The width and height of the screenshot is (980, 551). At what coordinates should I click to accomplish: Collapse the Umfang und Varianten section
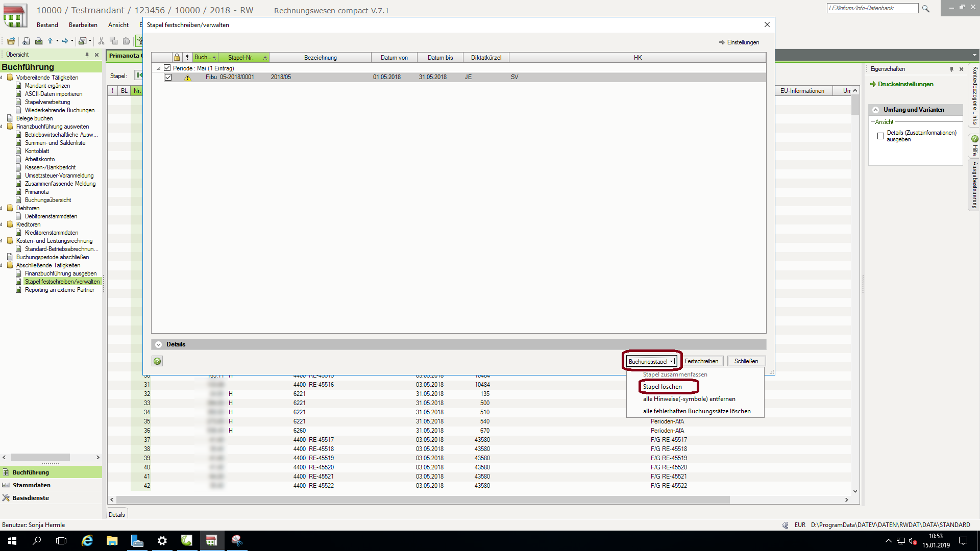tap(876, 110)
